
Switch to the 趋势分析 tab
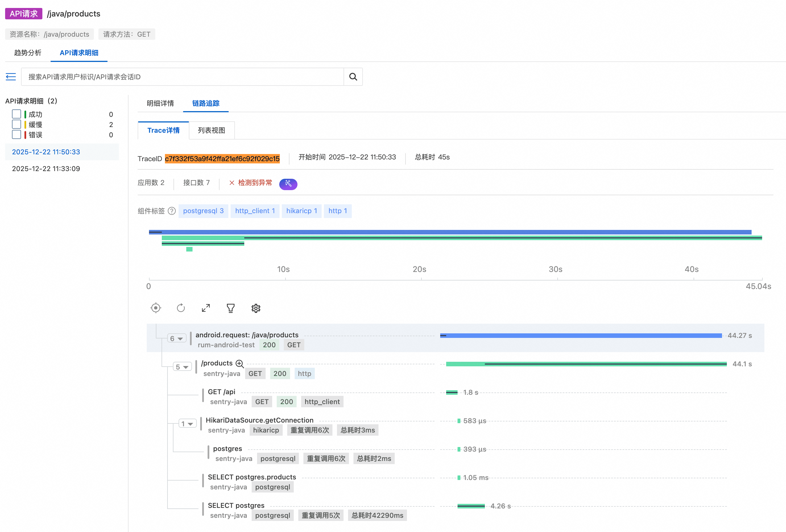(x=28, y=53)
